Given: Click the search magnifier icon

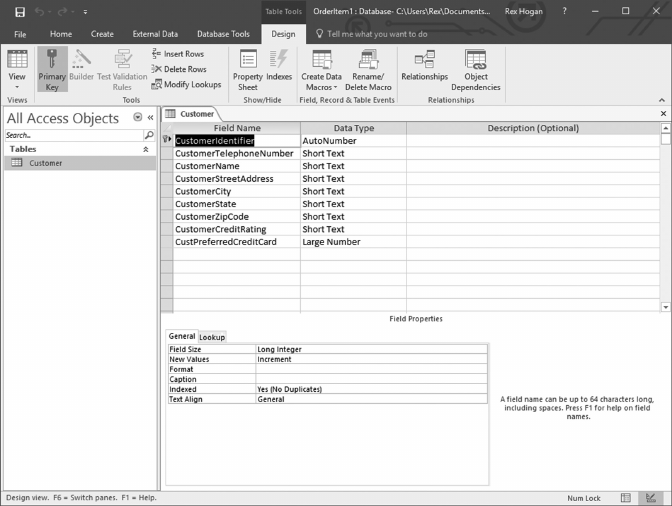Looking at the screenshot, I should 149,135.
